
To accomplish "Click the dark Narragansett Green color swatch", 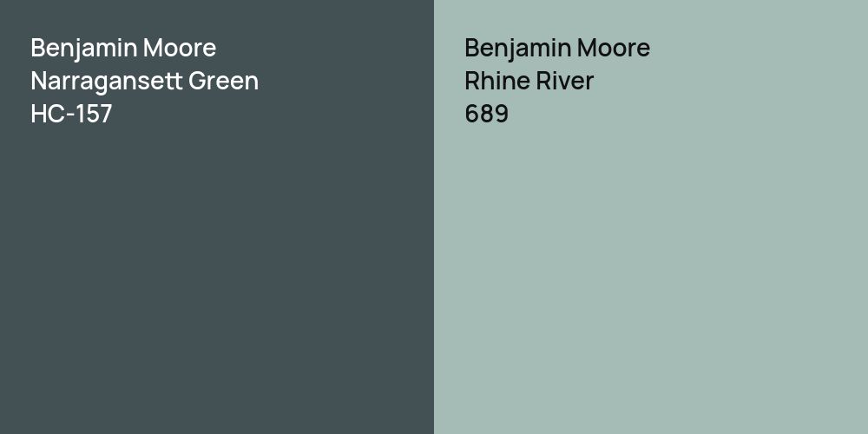I will 217,278.
